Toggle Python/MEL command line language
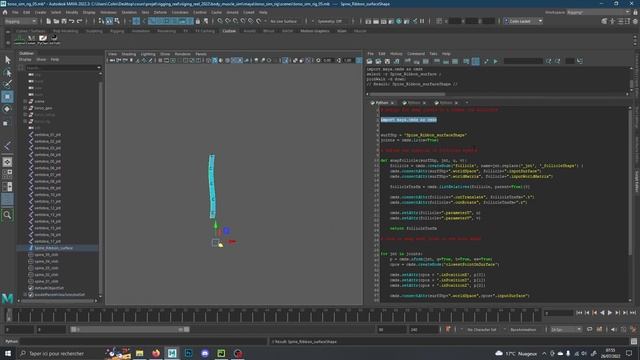 click(11, 342)
